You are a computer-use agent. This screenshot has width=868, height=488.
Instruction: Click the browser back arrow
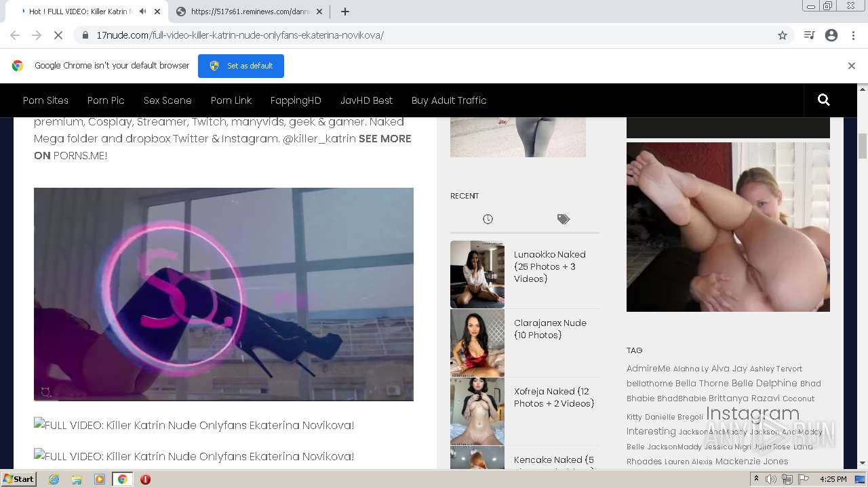pyautogui.click(x=15, y=35)
